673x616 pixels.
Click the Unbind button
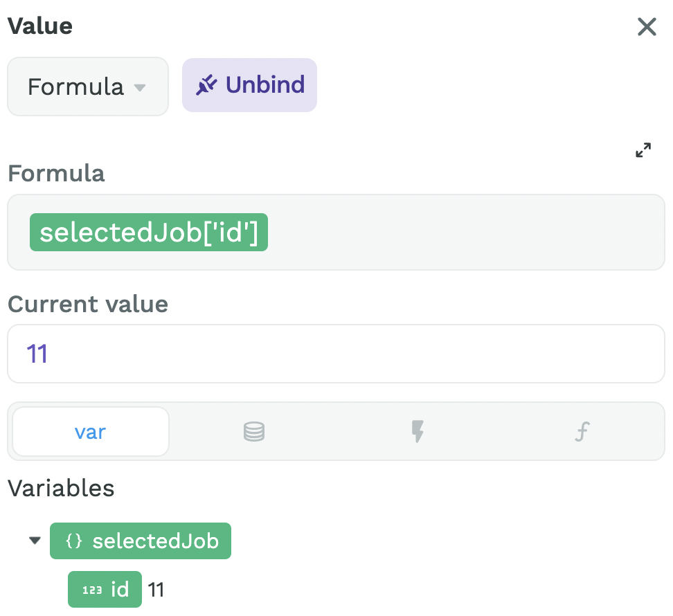[249, 85]
